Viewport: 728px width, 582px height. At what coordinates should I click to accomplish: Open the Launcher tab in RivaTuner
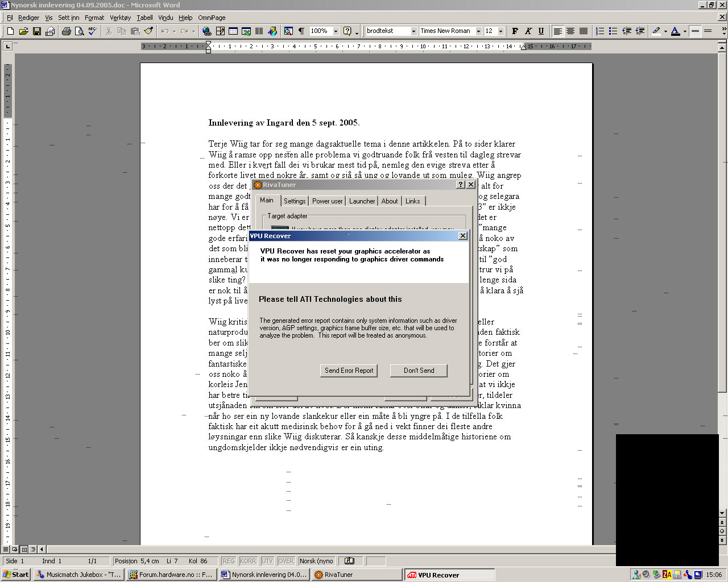pyautogui.click(x=362, y=201)
